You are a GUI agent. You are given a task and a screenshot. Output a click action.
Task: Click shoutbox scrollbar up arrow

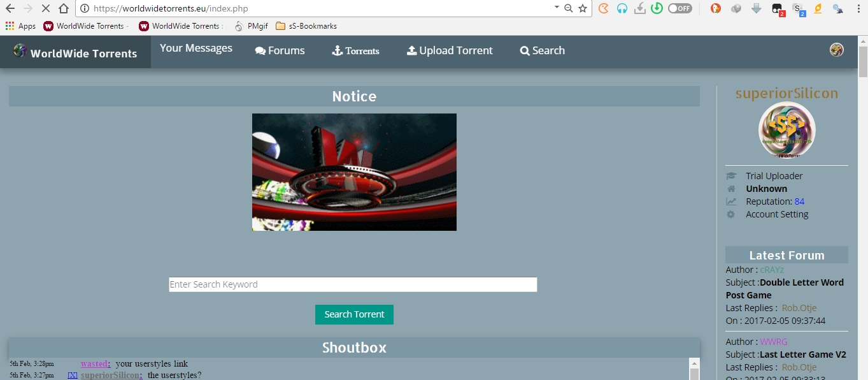[x=694, y=363]
